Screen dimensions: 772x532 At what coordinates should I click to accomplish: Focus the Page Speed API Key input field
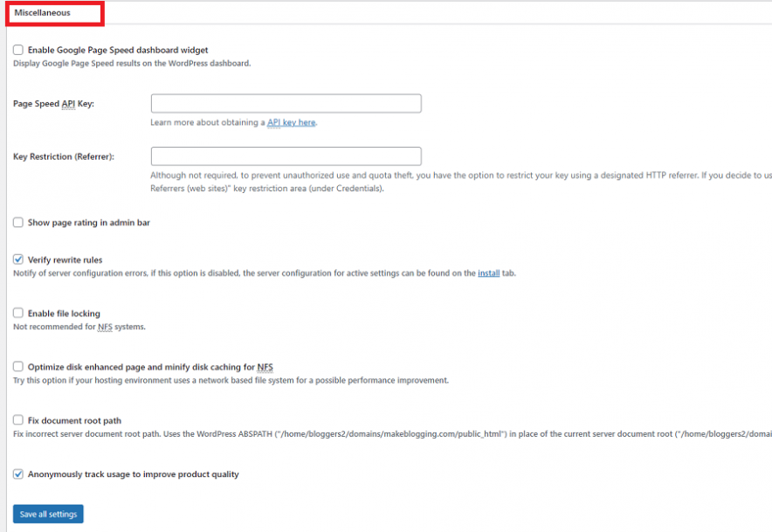[286, 104]
